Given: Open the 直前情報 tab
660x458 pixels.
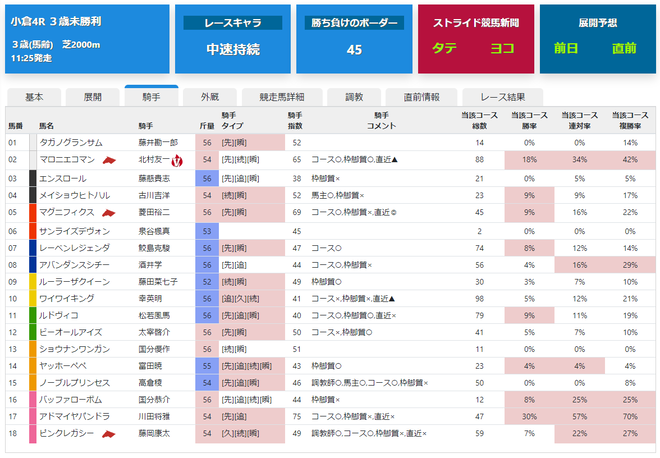Looking at the screenshot, I should pos(421,97).
